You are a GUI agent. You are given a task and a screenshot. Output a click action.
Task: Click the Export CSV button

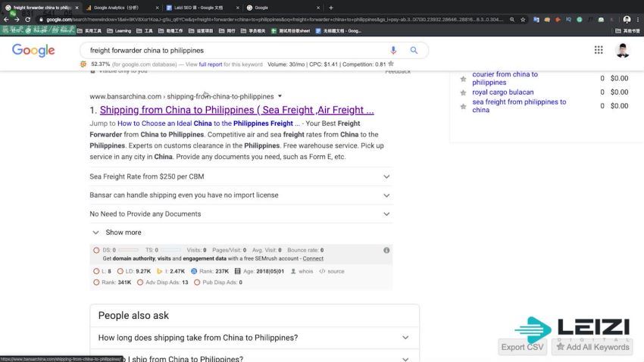click(522, 347)
